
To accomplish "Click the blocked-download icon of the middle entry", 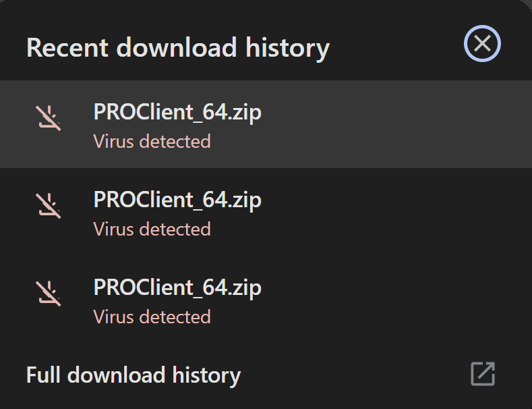I will [x=49, y=205].
